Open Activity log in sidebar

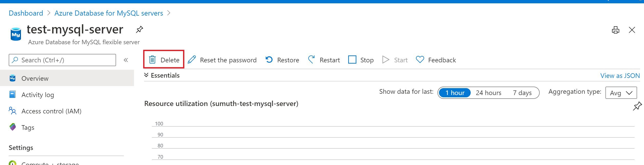click(38, 95)
